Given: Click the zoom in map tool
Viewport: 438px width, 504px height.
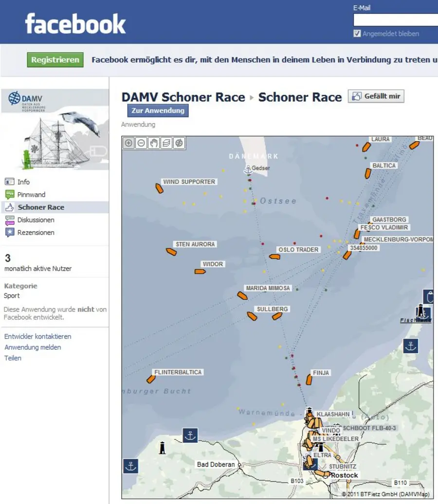Looking at the screenshot, I should (128, 143).
